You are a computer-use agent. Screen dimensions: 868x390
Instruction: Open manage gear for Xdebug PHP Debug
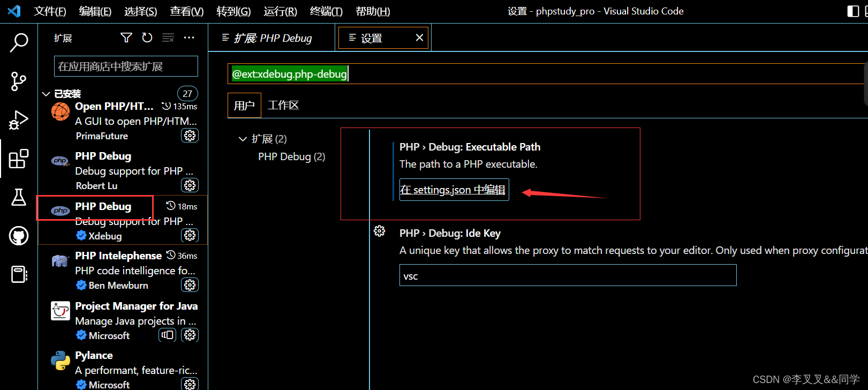pyautogui.click(x=190, y=235)
